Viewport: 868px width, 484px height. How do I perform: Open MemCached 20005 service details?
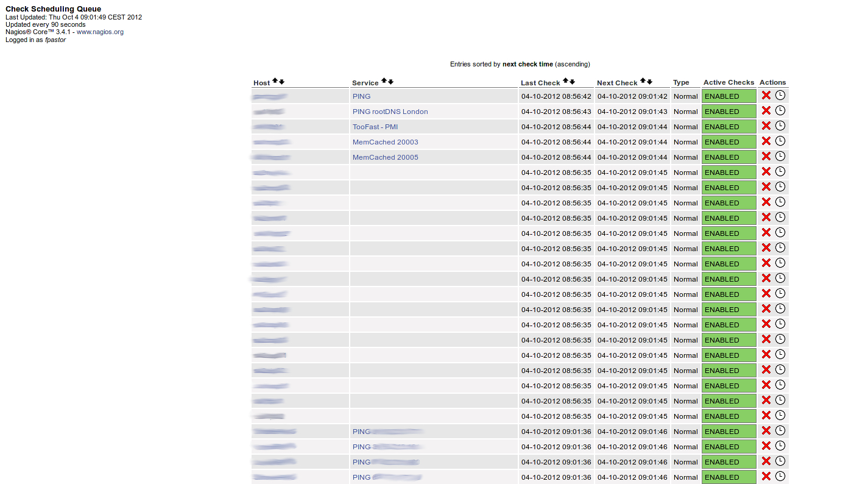[x=385, y=157]
